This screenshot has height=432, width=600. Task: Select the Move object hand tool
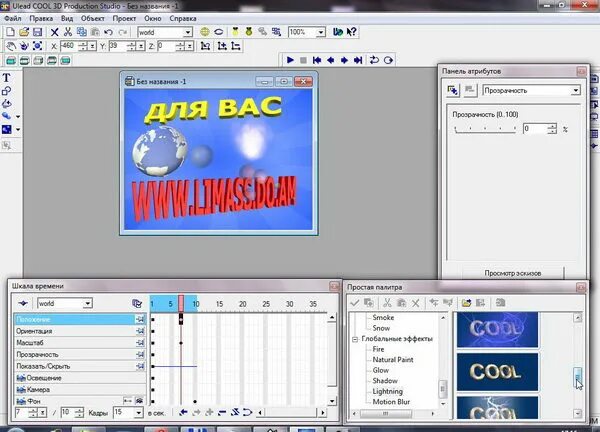click(x=11, y=46)
